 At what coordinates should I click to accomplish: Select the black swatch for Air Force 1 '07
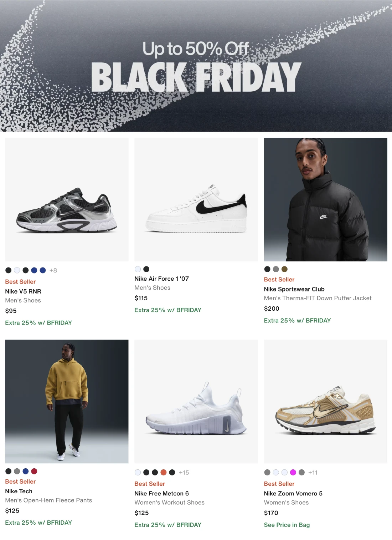(x=146, y=269)
